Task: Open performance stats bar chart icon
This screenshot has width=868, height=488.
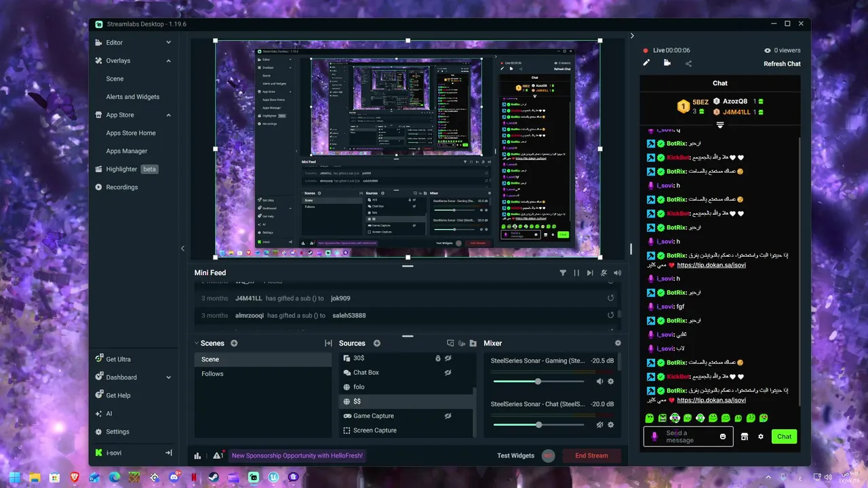Action: tap(197, 456)
